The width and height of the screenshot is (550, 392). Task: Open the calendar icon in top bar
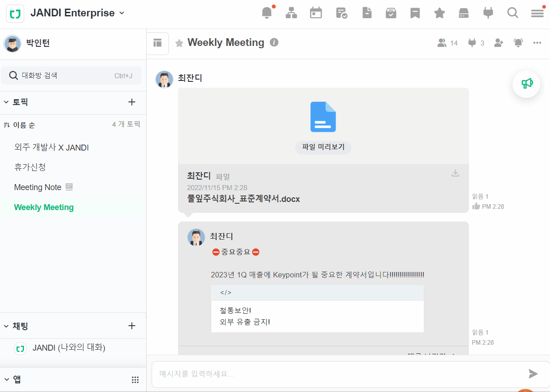tap(316, 13)
